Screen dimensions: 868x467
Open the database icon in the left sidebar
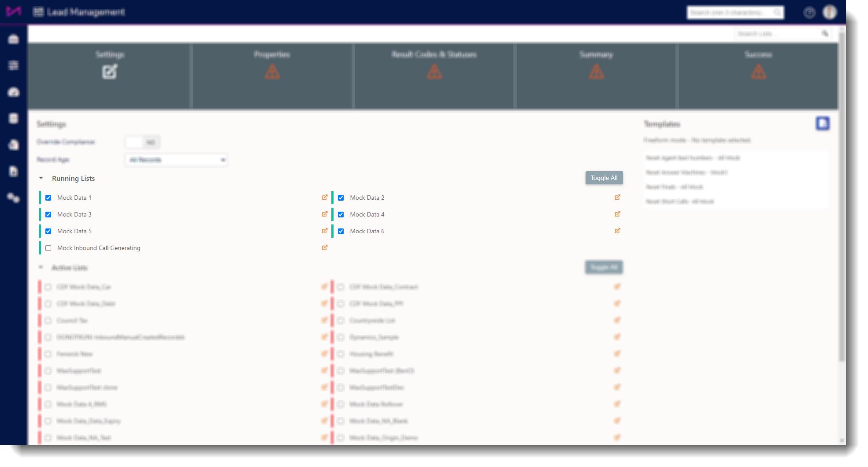14,118
